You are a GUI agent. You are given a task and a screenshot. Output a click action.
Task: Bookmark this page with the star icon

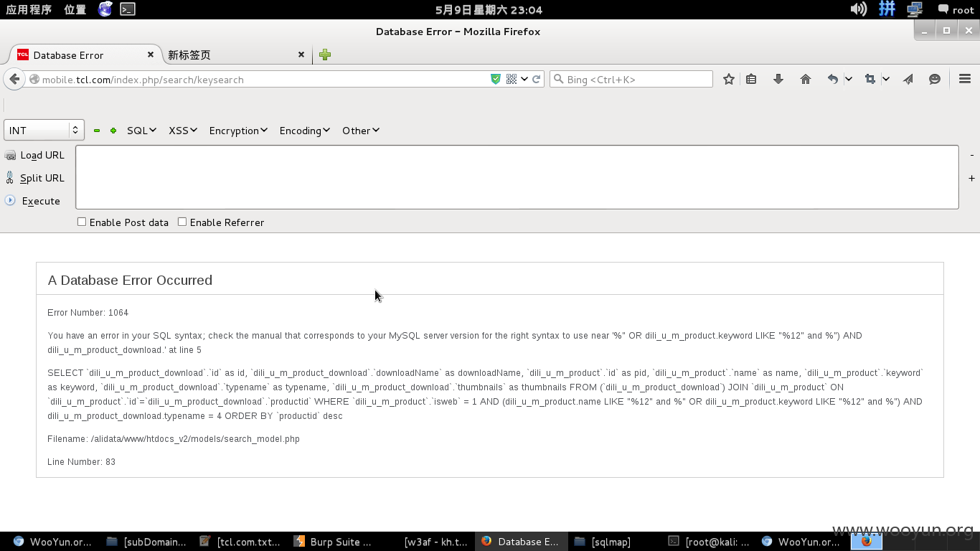(x=729, y=79)
